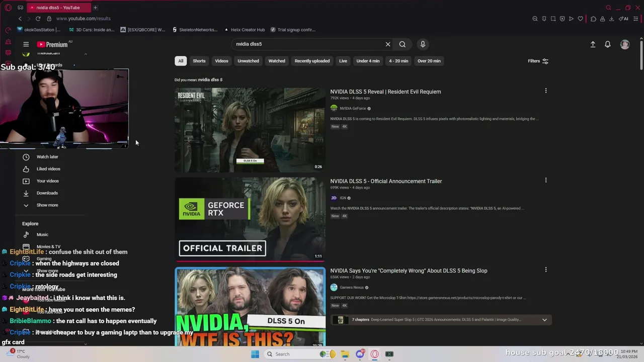The width and height of the screenshot is (644, 362).
Task: Go to YouTube Premium home logo
Action: point(52,44)
